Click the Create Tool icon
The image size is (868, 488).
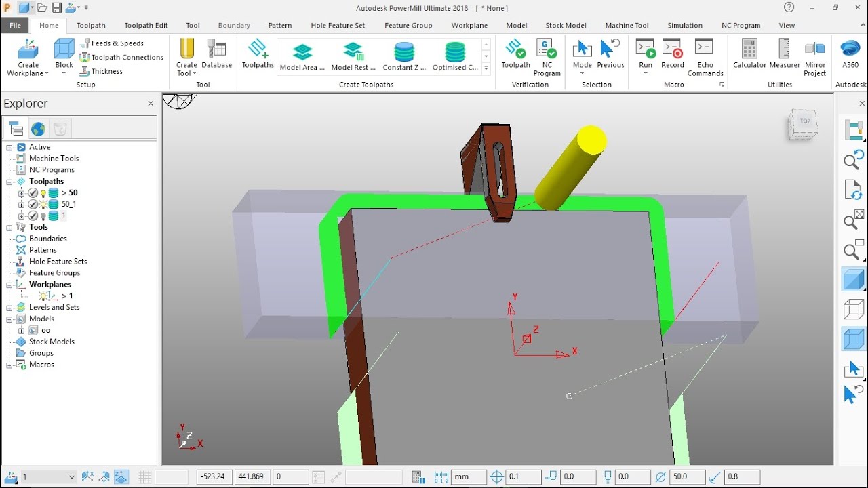(186, 49)
